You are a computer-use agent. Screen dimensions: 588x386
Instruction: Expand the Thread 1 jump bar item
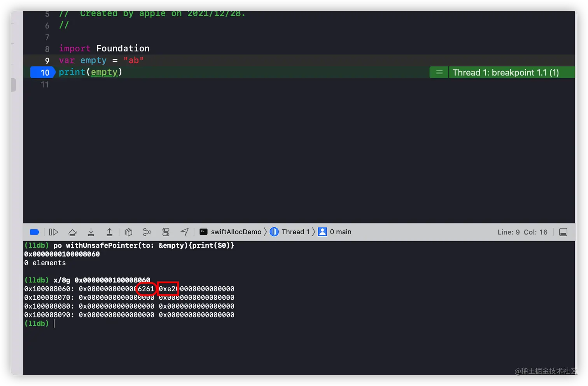coord(290,232)
